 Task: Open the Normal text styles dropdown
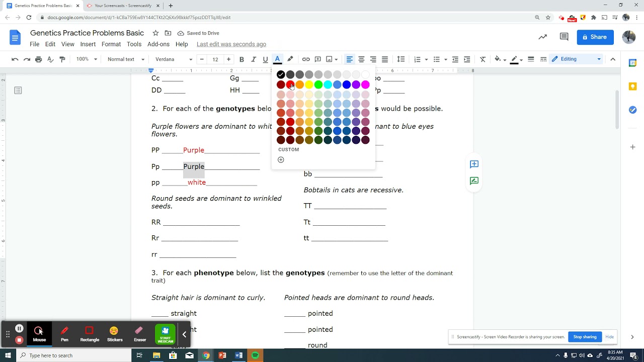pyautogui.click(x=126, y=59)
